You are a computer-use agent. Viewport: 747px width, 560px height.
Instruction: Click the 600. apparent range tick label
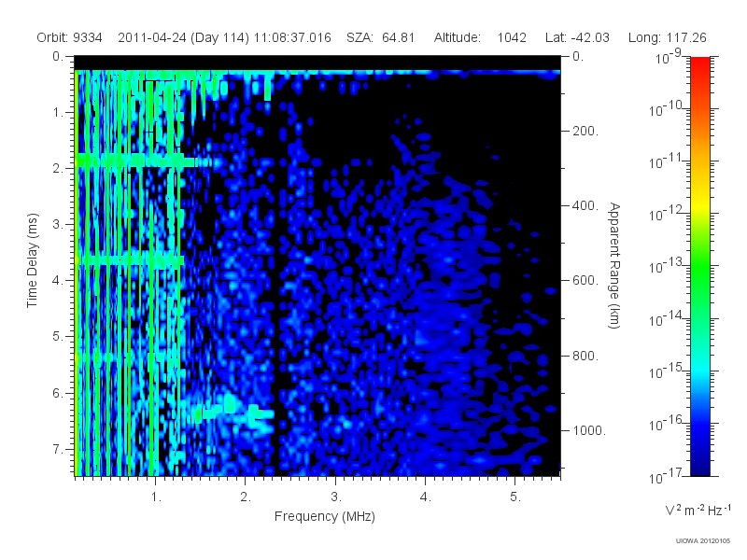(585, 281)
